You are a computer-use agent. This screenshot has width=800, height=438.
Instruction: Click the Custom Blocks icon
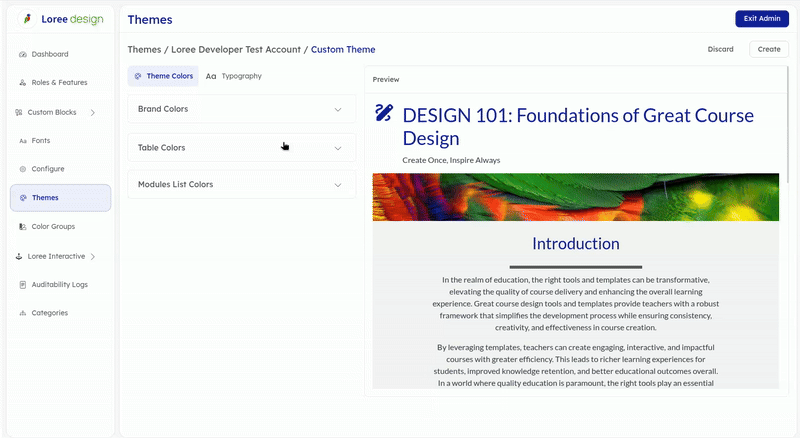tap(19, 112)
